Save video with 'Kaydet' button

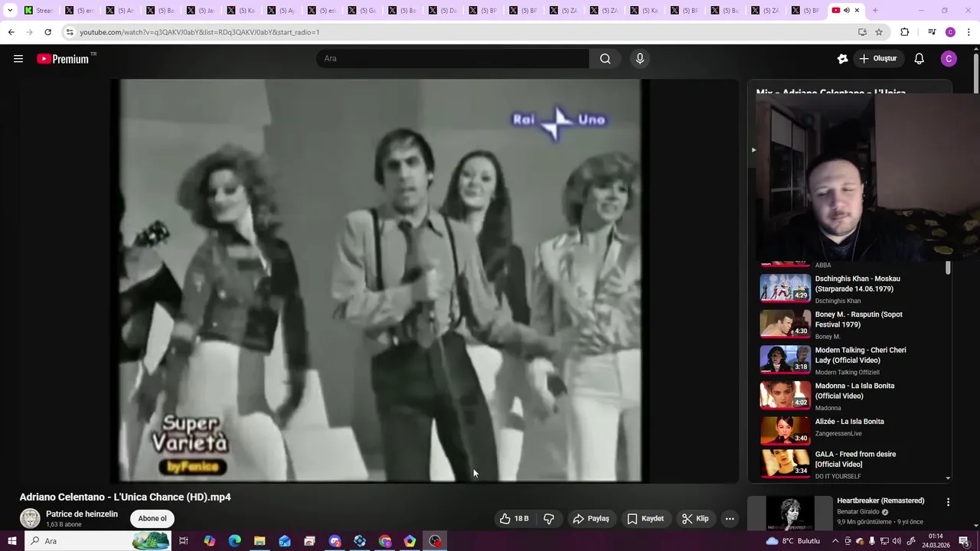[645, 519]
